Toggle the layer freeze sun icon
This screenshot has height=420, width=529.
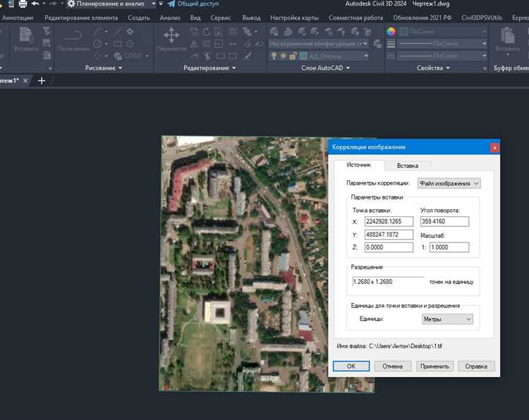284,56
